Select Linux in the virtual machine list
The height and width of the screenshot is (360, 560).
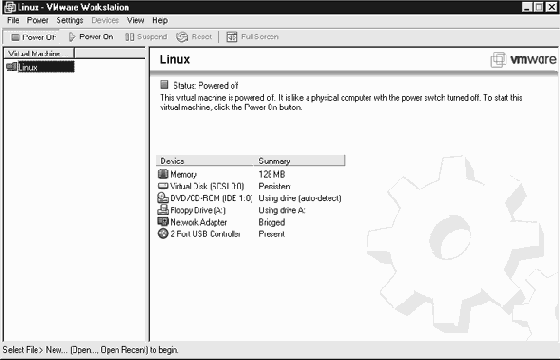[x=46, y=67]
